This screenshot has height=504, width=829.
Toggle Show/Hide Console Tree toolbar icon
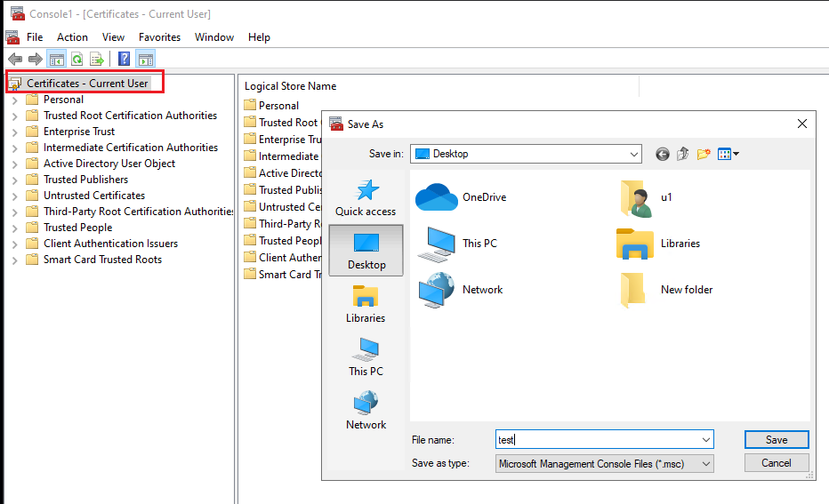57,60
